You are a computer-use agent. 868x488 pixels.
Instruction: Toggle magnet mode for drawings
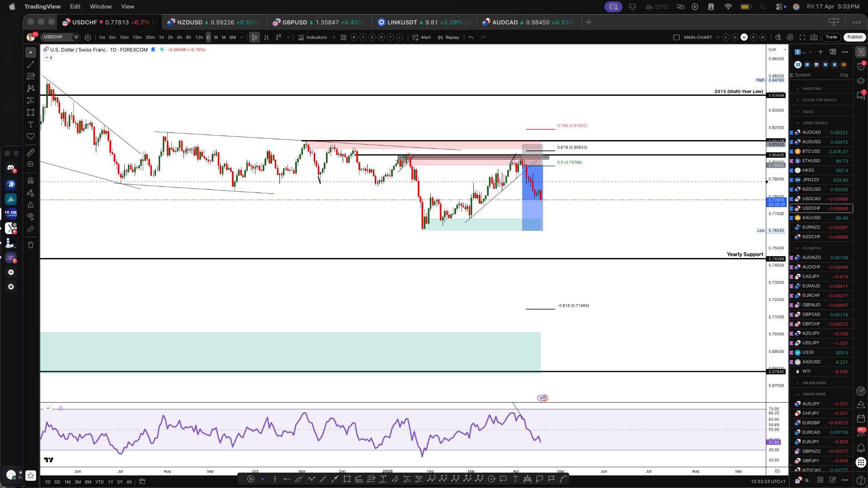tap(31, 180)
